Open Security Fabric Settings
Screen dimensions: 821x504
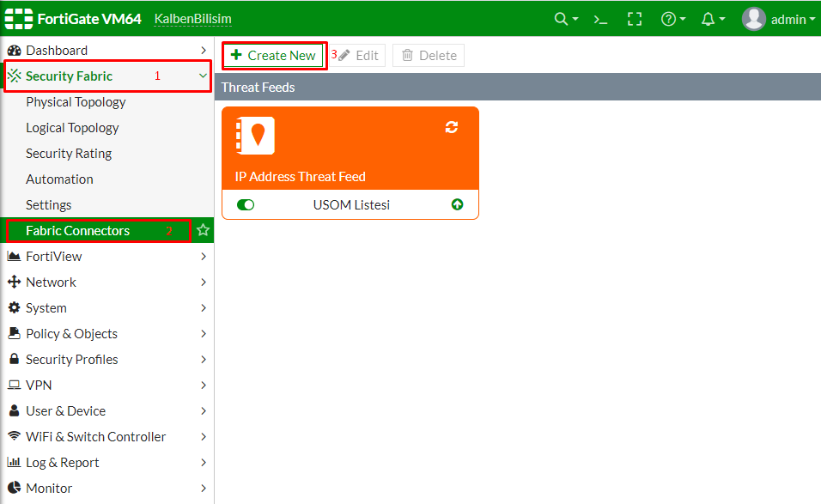pos(49,204)
